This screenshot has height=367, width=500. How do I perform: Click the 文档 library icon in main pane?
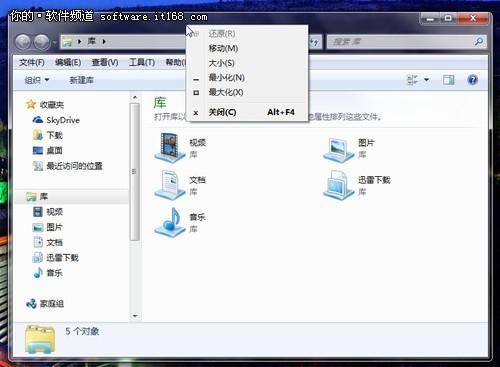170,185
